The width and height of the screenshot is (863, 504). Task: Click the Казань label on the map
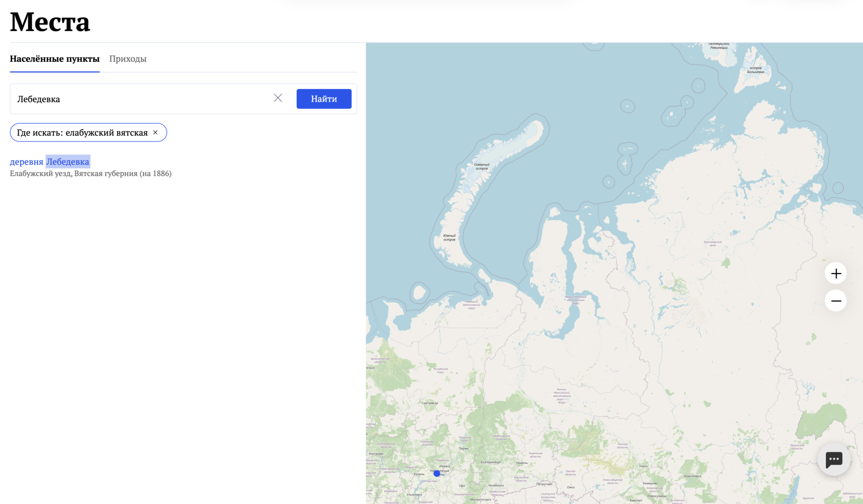click(419, 474)
